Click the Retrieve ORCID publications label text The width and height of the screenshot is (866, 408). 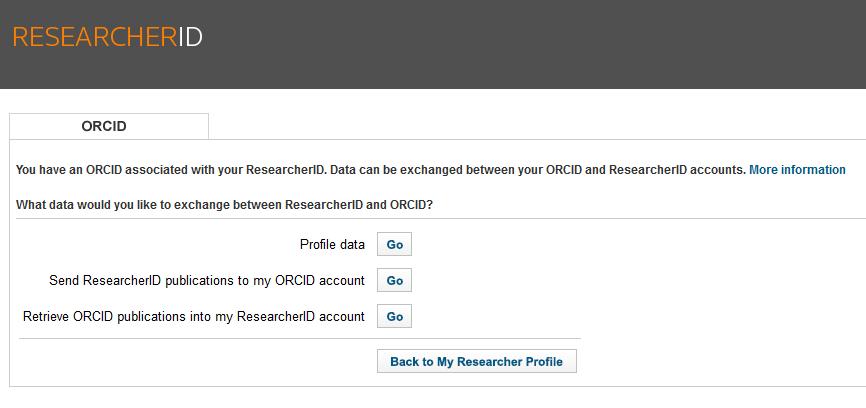point(193,316)
